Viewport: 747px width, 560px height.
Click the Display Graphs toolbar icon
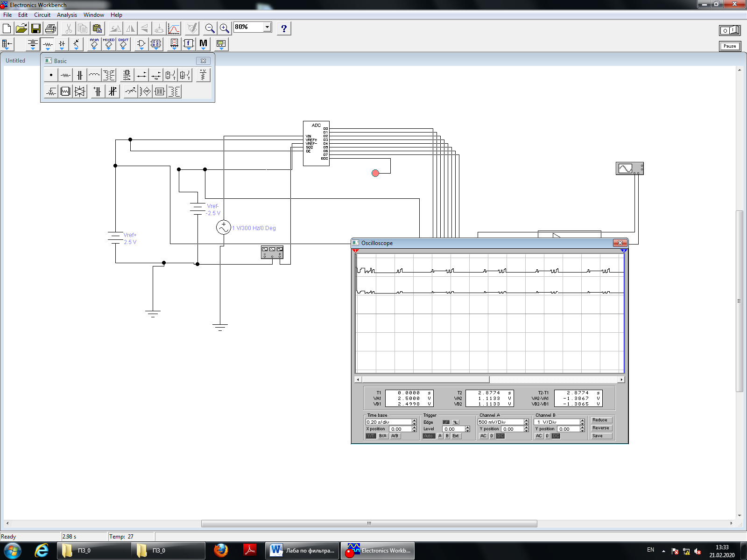click(x=174, y=28)
